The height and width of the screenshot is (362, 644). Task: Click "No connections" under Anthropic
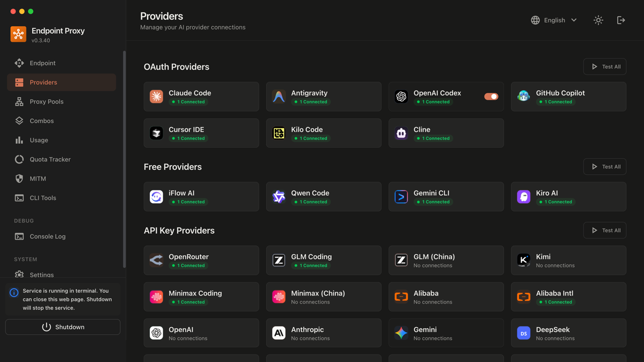(310, 338)
